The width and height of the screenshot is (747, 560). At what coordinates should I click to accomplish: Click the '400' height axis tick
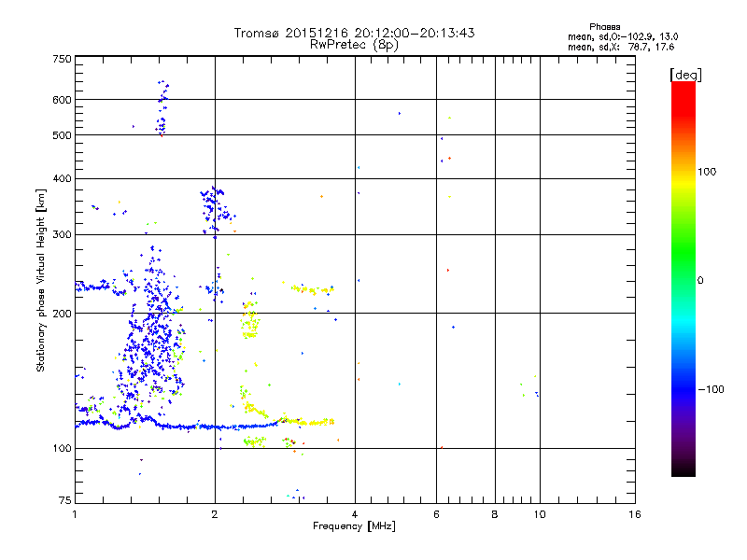click(62, 178)
